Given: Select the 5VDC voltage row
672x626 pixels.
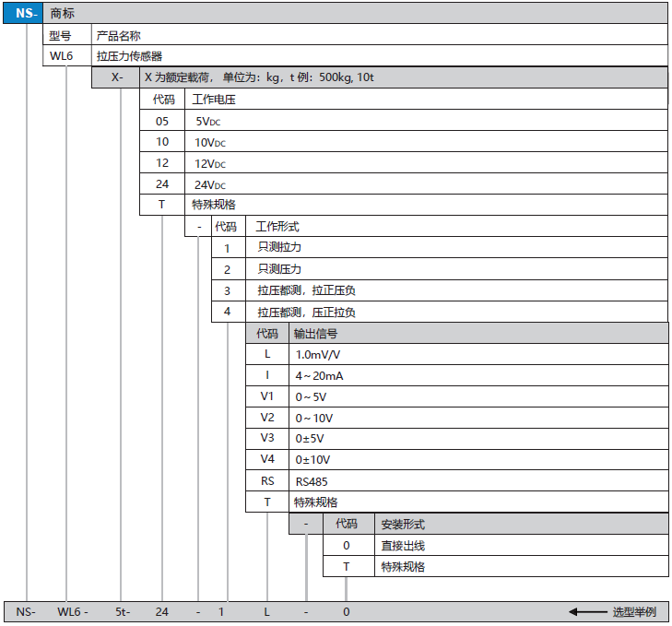Looking at the screenshot, I should [x=208, y=121].
